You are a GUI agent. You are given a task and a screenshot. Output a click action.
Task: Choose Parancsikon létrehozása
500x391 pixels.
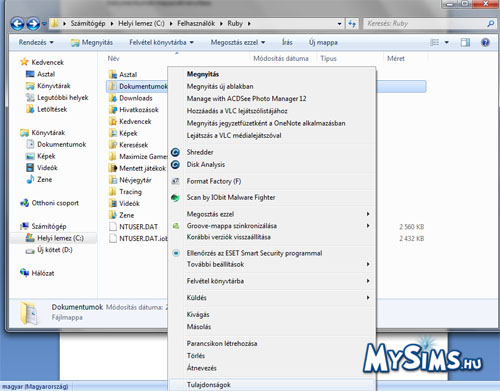point(222,343)
